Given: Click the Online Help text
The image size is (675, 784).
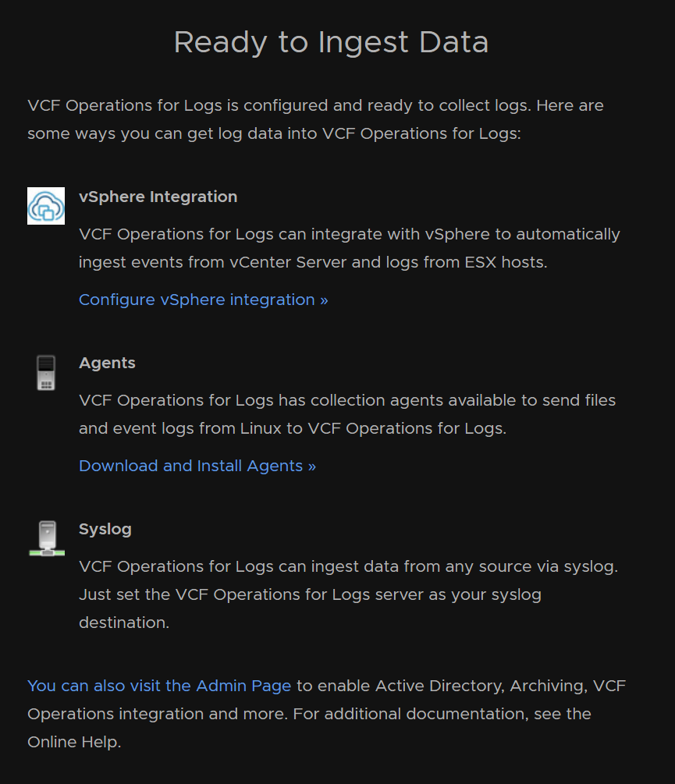Looking at the screenshot, I should (73, 742).
